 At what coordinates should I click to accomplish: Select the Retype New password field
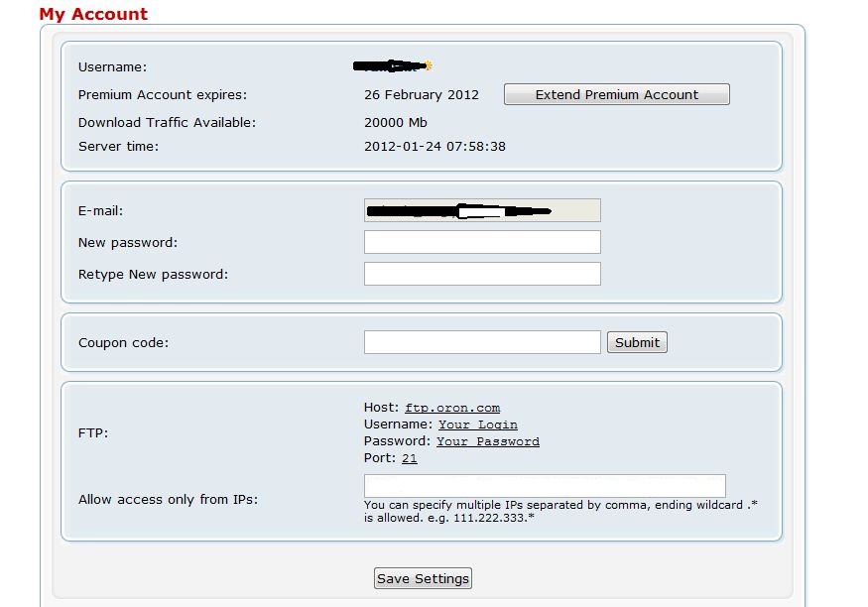pos(482,274)
